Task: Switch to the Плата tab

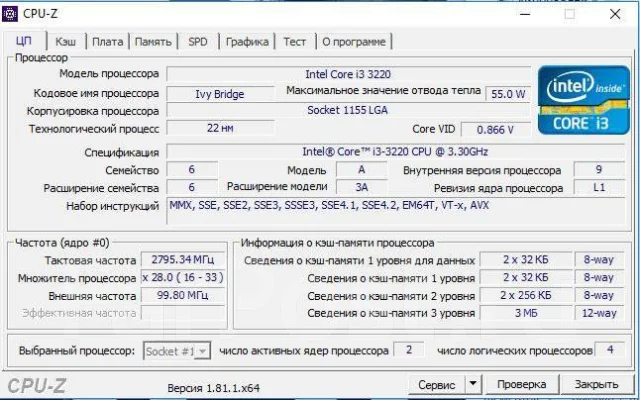Action: tap(107, 42)
